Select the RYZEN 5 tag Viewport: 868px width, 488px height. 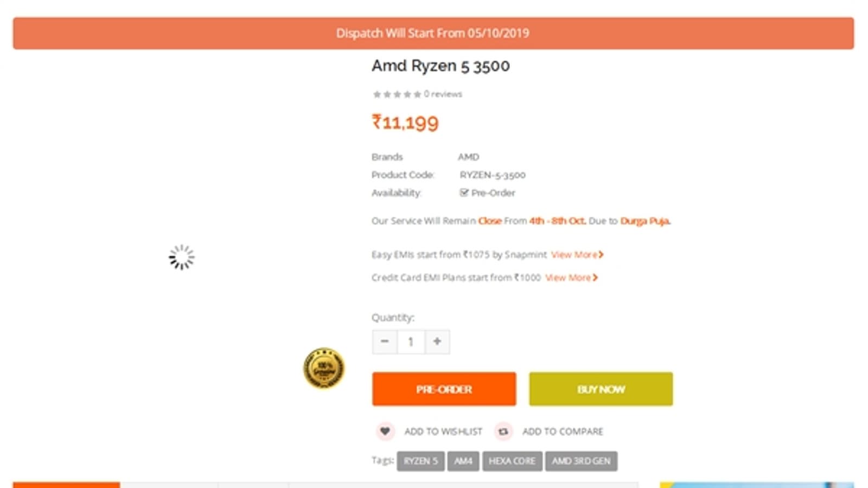420,461
